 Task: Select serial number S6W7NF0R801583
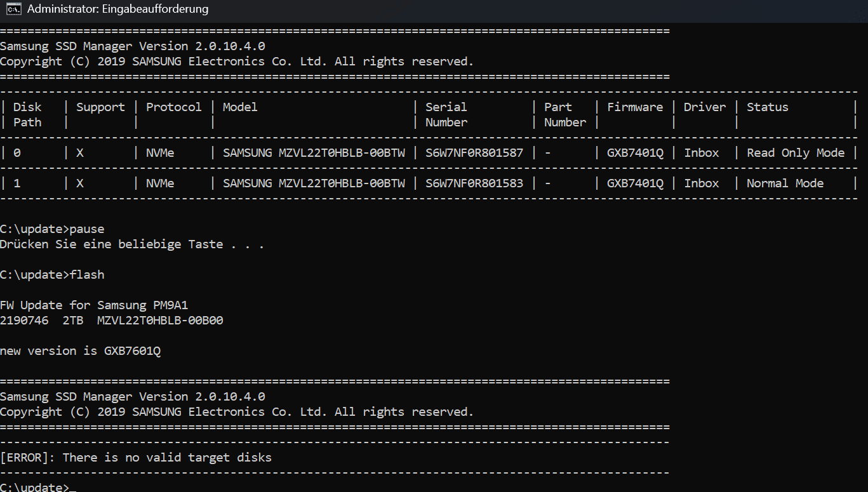[474, 183]
